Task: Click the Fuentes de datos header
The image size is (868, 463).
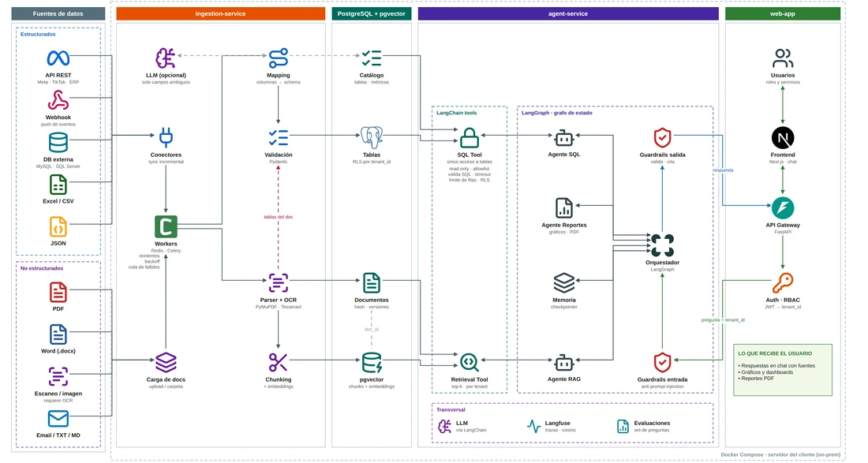Action: pos(58,14)
